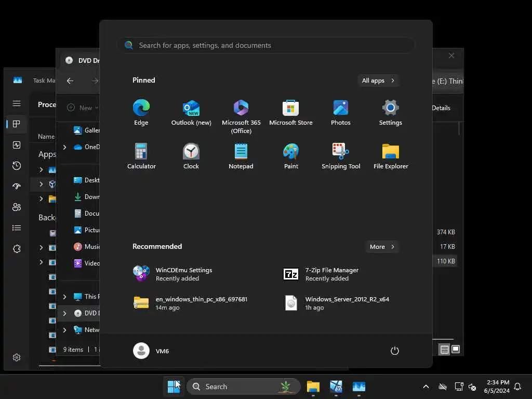Select Videos in File Explorer sidebar
532x399 pixels.
pos(87,263)
